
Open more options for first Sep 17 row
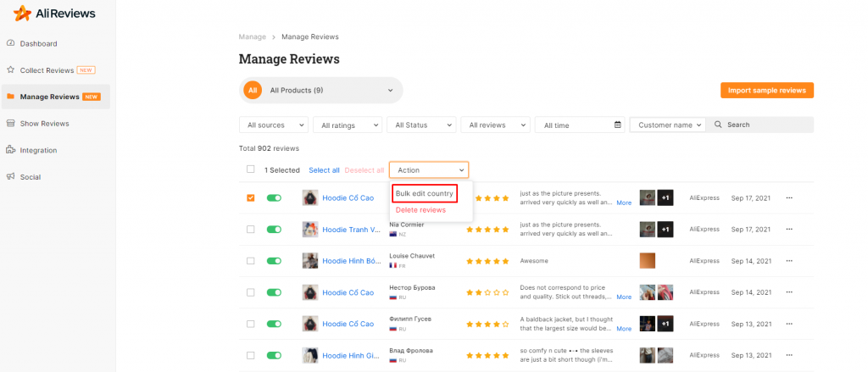(789, 197)
